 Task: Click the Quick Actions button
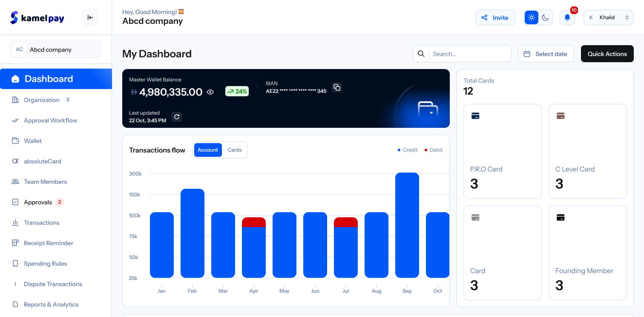point(607,54)
